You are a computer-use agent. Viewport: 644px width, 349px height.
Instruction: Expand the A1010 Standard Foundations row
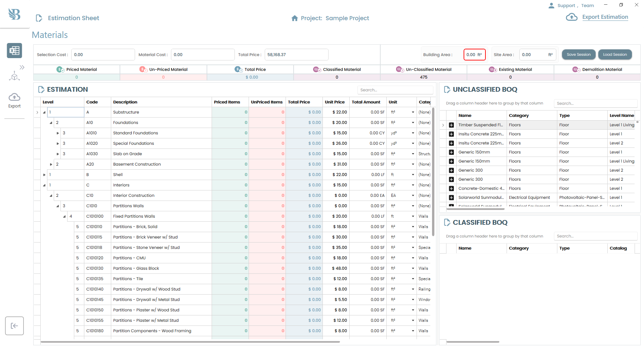tap(58, 133)
